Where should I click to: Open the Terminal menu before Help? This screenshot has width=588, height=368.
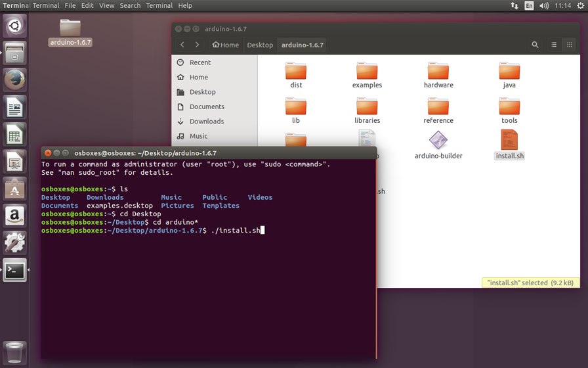[x=159, y=5]
